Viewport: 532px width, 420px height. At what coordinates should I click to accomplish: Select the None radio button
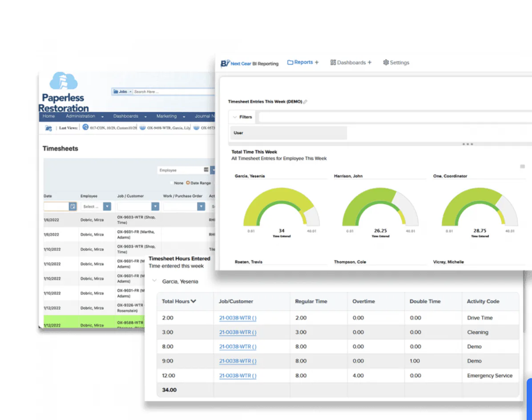point(172,183)
